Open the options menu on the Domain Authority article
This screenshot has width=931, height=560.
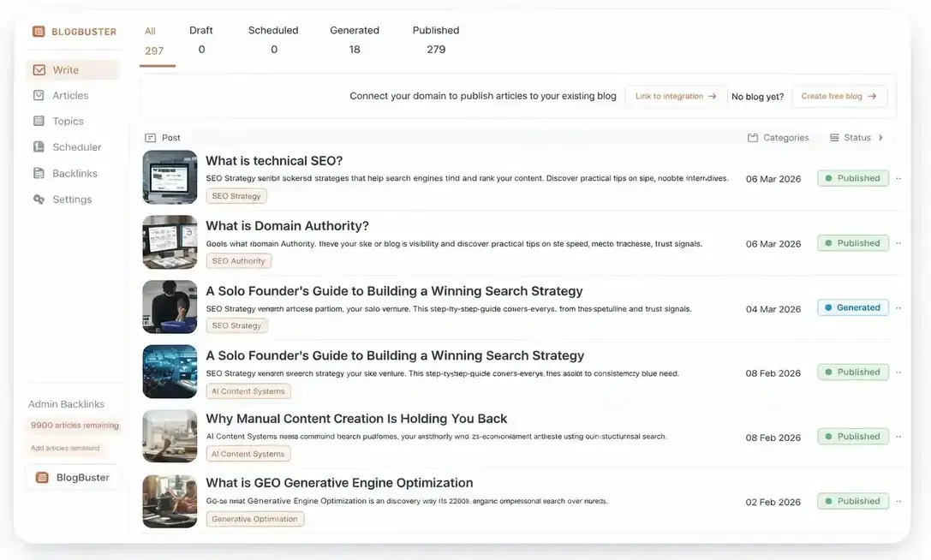pyautogui.click(x=898, y=242)
